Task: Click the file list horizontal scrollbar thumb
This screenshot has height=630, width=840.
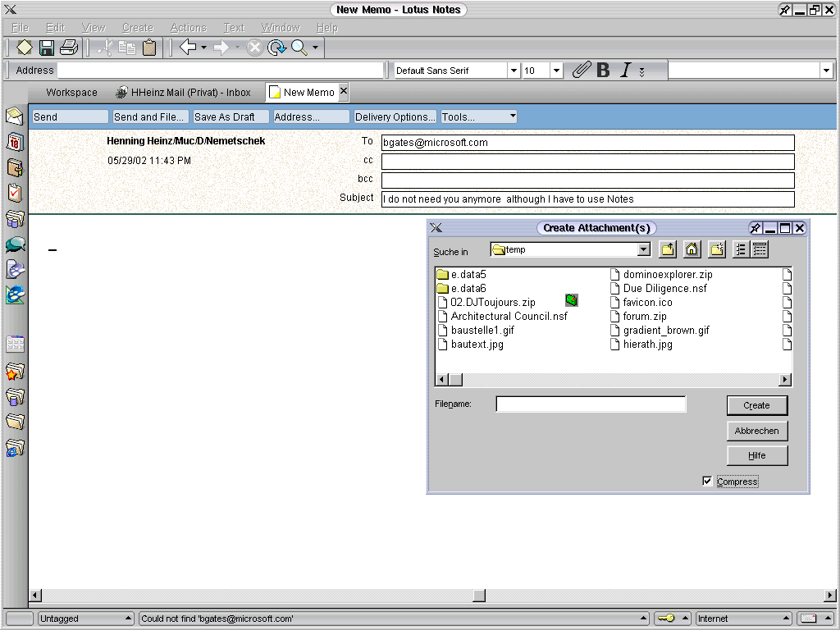Action: pyautogui.click(x=455, y=380)
